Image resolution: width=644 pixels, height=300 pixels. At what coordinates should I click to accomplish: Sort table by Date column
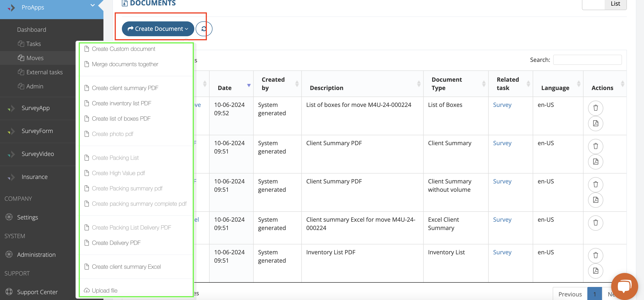click(231, 84)
